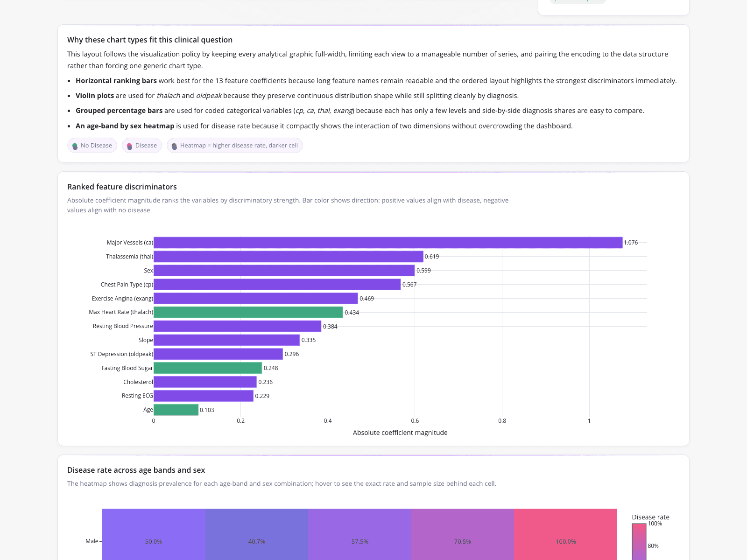Click the 0.599 value label
The height and width of the screenshot is (560, 747).
(x=423, y=271)
